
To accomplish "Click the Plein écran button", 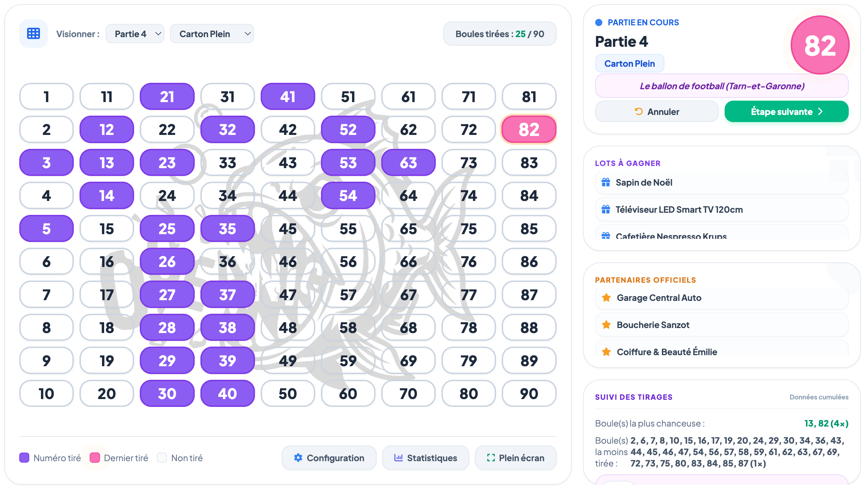I will 516,458.
